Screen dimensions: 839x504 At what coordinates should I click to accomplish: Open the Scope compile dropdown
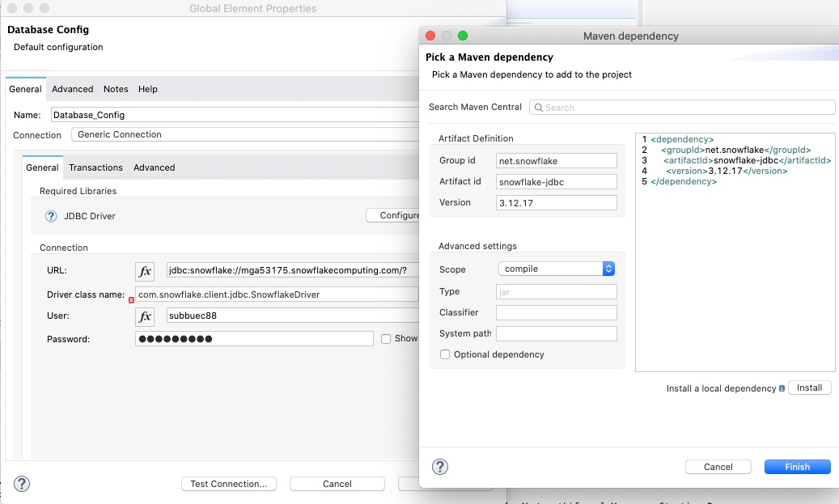tap(556, 269)
